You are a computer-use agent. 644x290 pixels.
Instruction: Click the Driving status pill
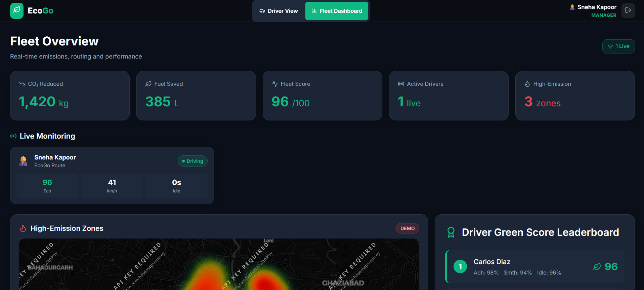(x=192, y=161)
